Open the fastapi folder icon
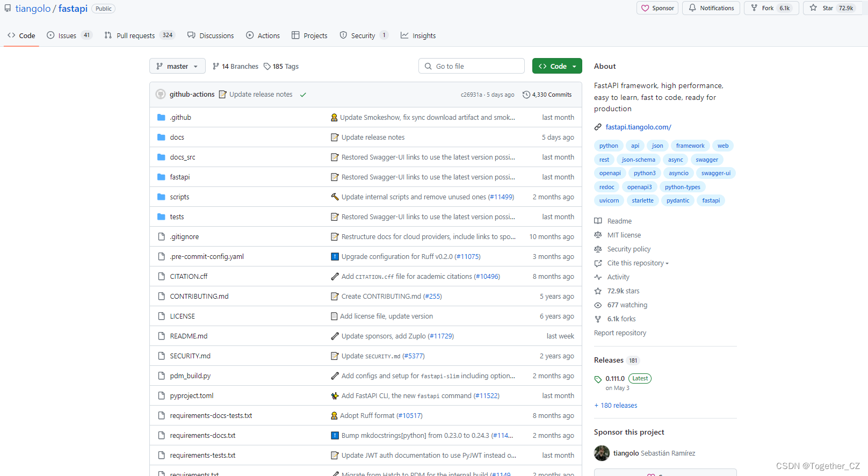 (x=161, y=177)
